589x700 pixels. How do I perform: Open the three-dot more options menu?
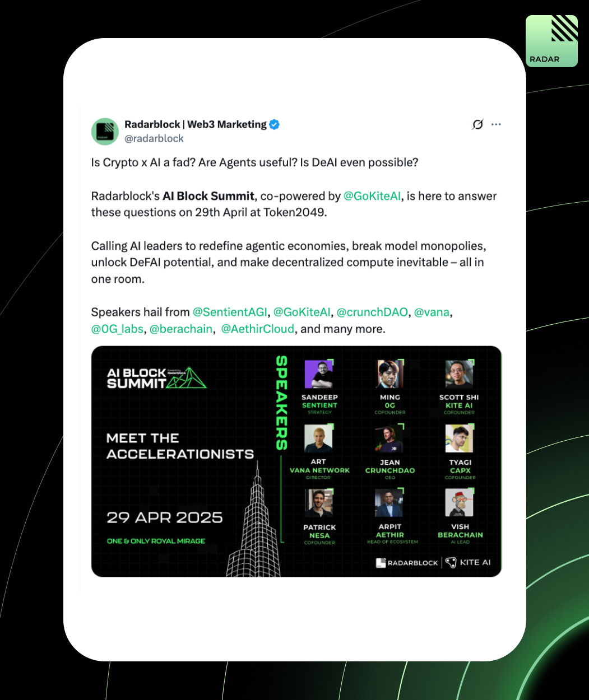tap(496, 124)
